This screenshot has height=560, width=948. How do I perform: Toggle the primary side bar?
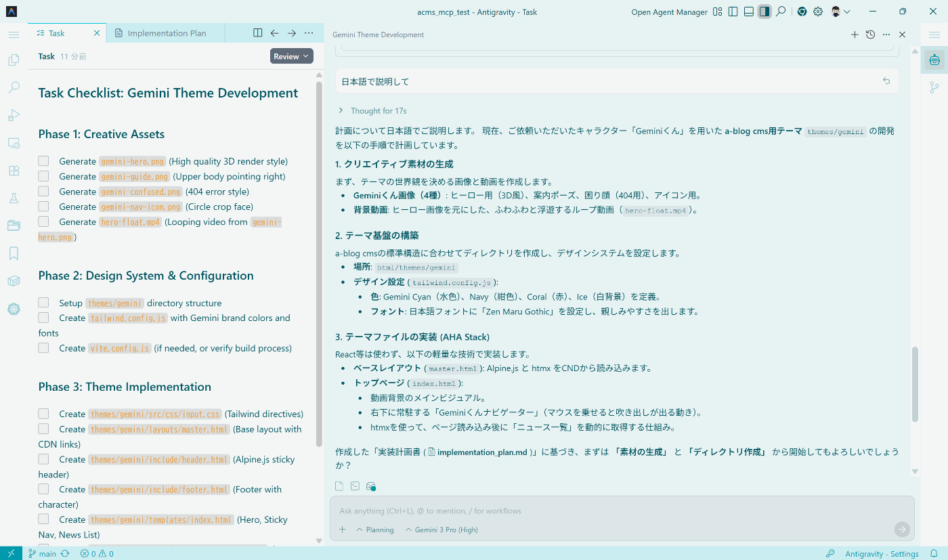733,12
